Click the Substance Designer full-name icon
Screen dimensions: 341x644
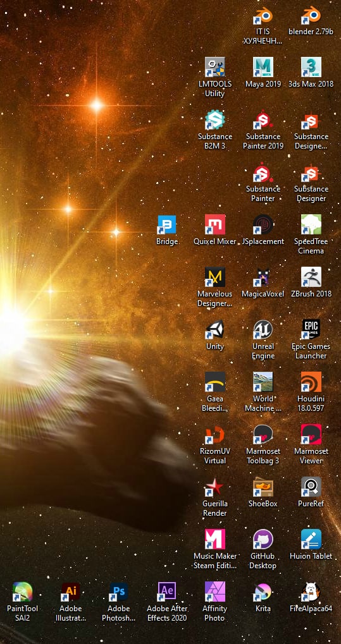click(311, 173)
